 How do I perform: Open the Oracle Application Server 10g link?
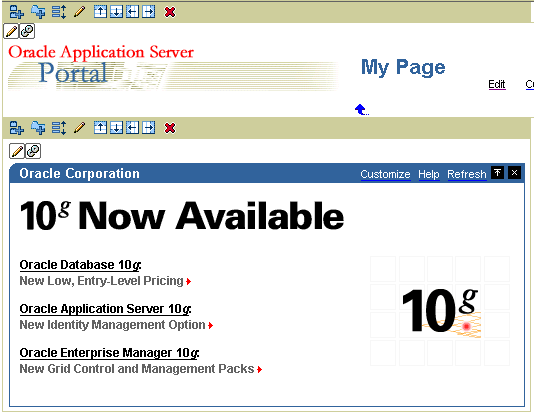[x=105, y=309]
